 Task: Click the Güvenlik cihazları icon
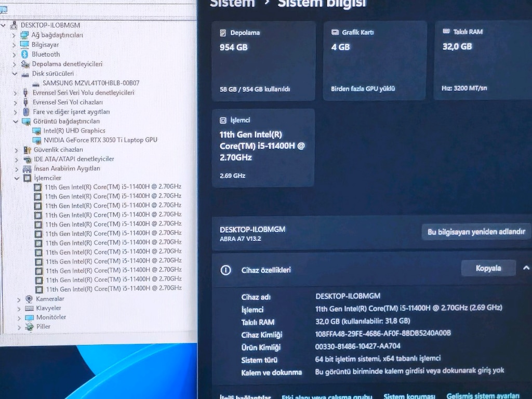[27, 150]
